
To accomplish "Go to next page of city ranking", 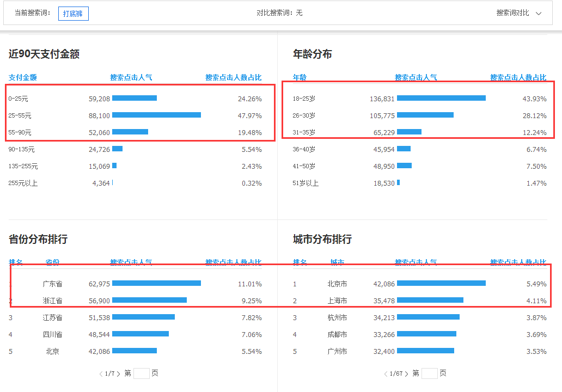I will tap(406, 373).
